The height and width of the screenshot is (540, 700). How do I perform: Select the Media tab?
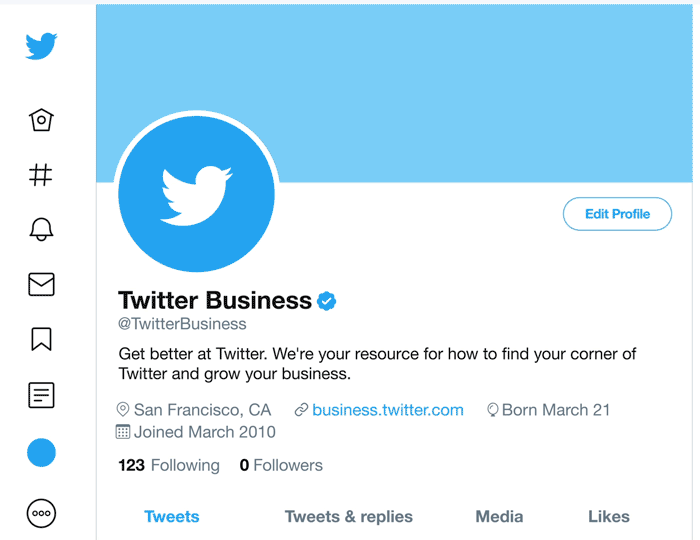(x=499, y=517)
